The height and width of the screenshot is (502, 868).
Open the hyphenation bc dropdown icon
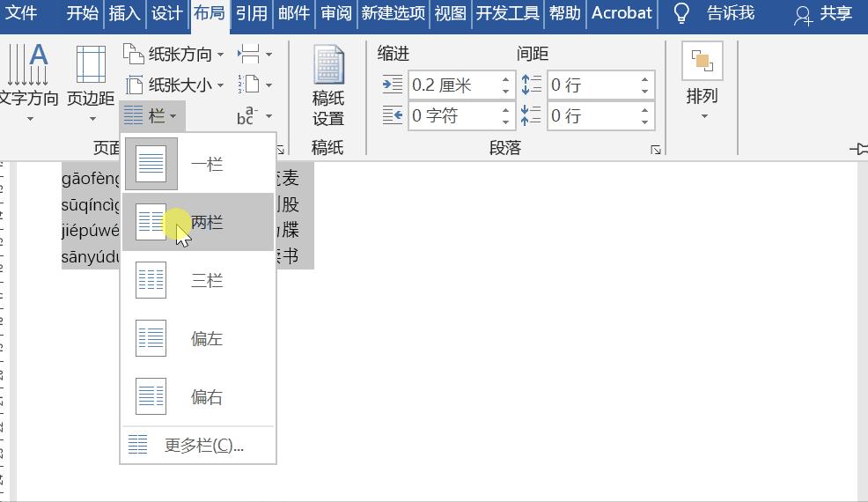(254, 115)
